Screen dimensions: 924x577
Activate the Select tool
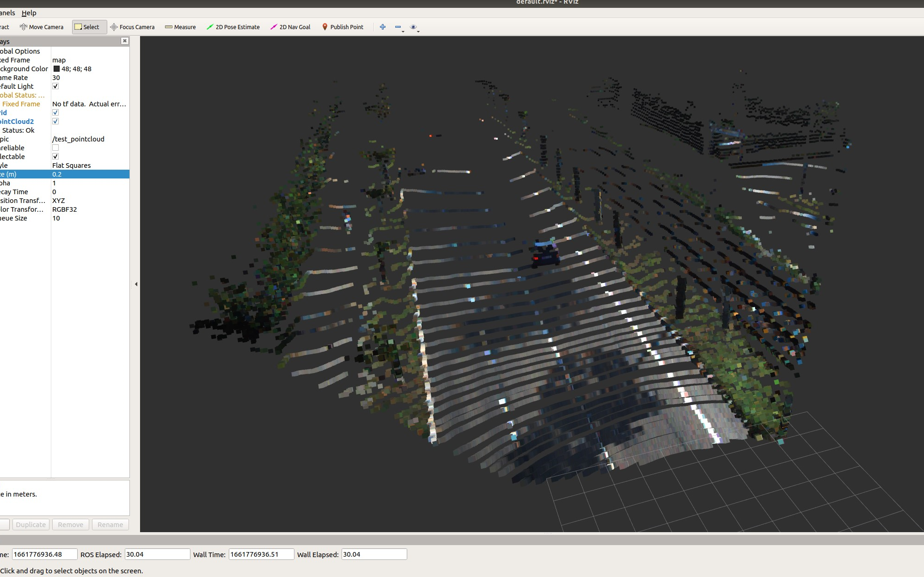[89, 26]
